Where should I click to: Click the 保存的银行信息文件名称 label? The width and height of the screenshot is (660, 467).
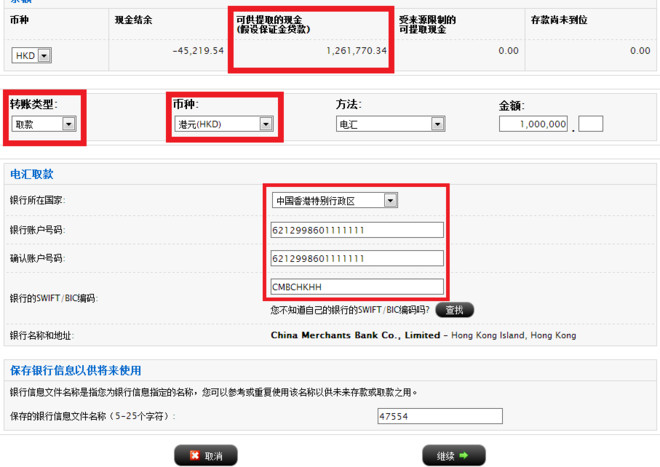pos(93,416)
